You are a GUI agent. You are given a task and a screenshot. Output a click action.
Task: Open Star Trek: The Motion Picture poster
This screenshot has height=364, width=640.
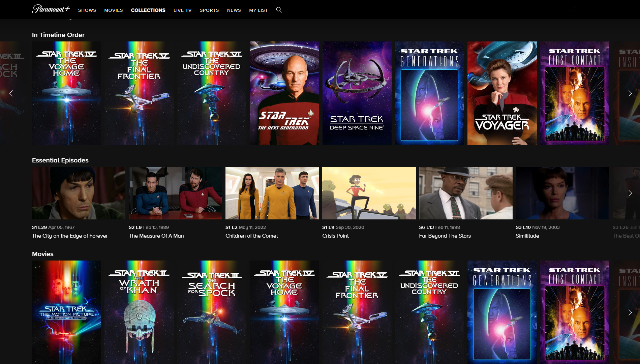point(66,312)
